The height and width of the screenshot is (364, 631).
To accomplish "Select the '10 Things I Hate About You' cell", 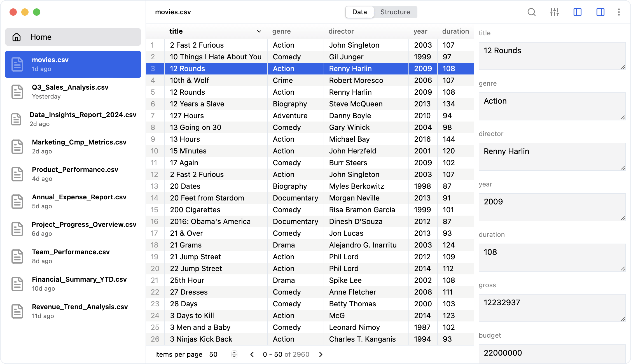I will point(216,57).
